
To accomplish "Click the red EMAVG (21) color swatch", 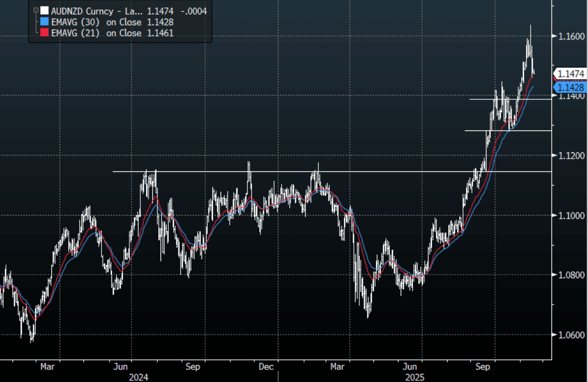I will click(x=44, y=33).
